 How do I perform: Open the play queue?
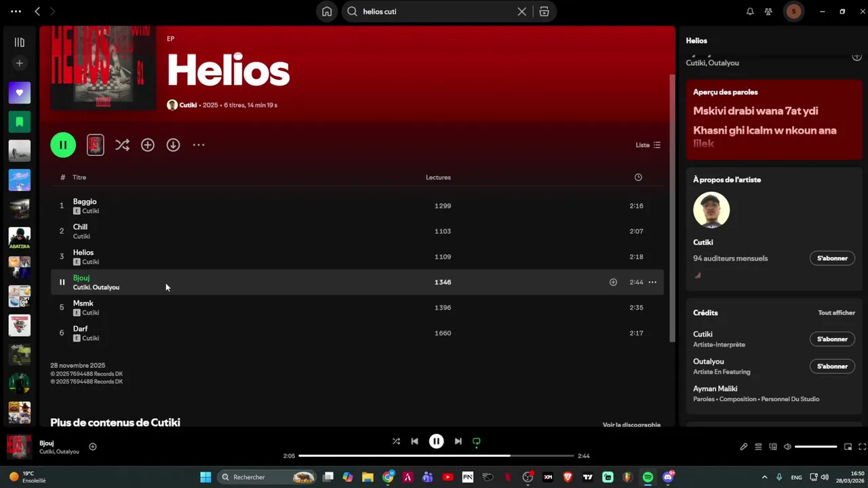pyautogui.click(x=758, y=447)
